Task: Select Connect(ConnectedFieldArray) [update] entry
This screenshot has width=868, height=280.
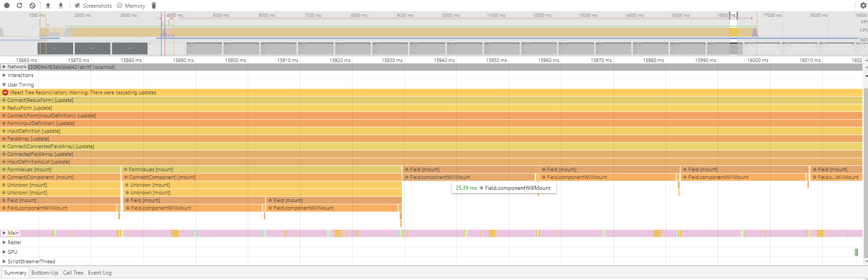Action: pos(431,146)
